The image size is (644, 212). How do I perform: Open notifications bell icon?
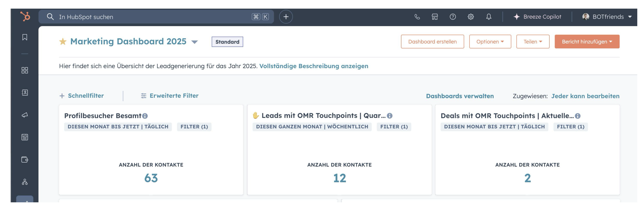click(x=489, y=17)
